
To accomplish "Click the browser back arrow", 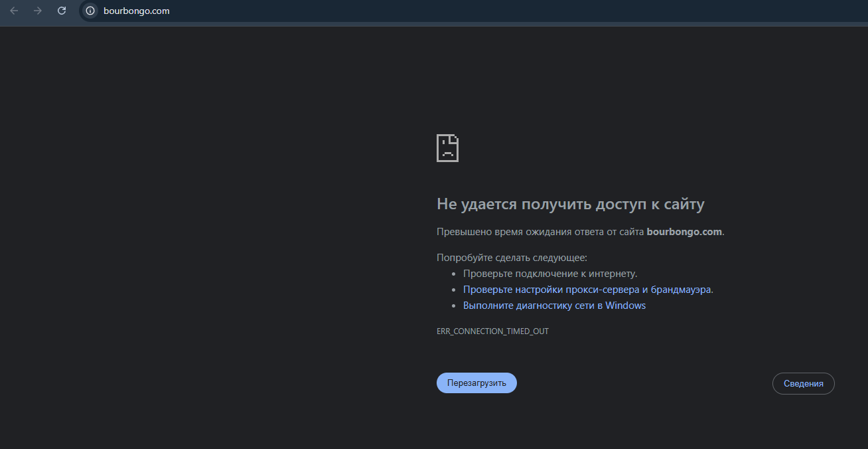I will (14, 11).
